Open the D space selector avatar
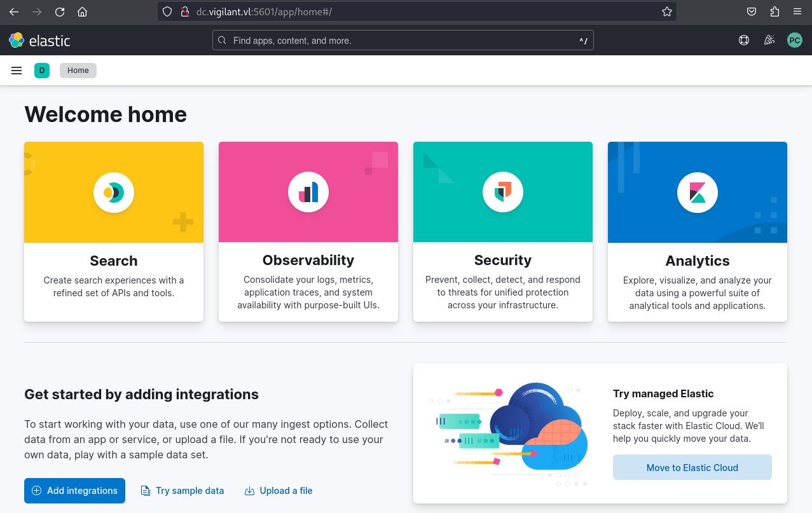The width and height of the screenshot is (812, 513). tap(42, 71)
